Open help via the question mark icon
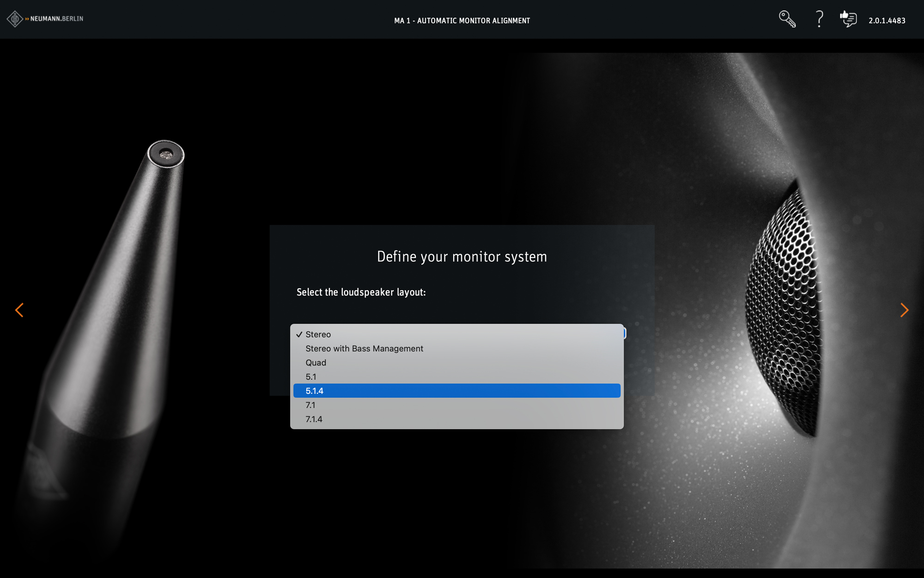Screen dimensions: 924x578 819,19
